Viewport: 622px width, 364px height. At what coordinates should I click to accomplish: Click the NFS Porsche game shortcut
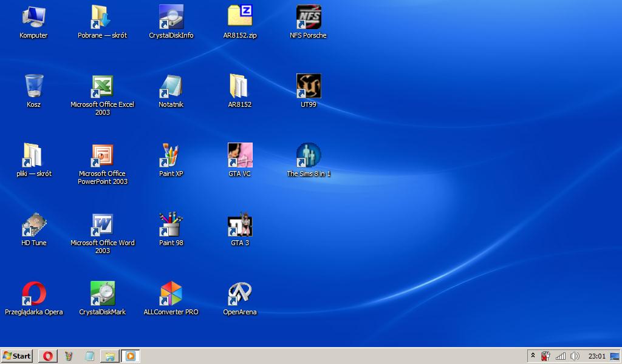point(308,22)
